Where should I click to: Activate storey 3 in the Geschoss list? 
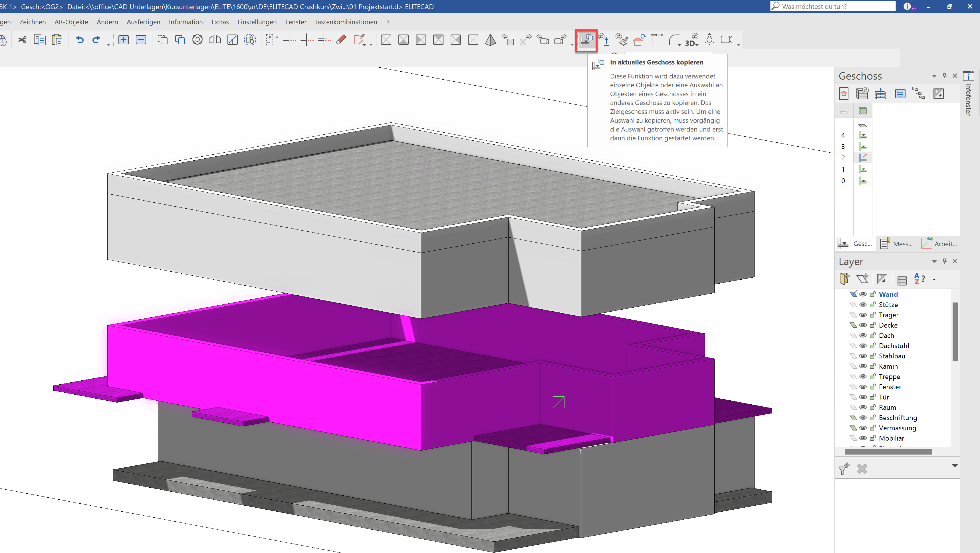tap(862, 146)
